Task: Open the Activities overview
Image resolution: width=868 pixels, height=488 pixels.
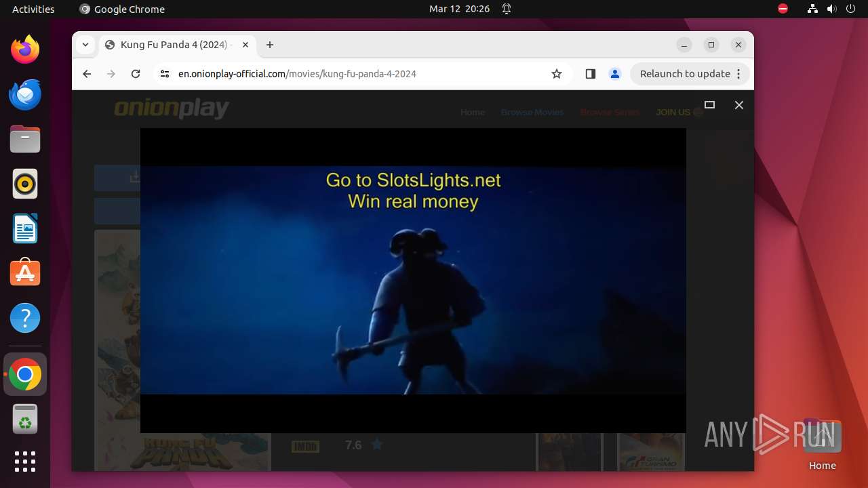Action: click(33, 9)
